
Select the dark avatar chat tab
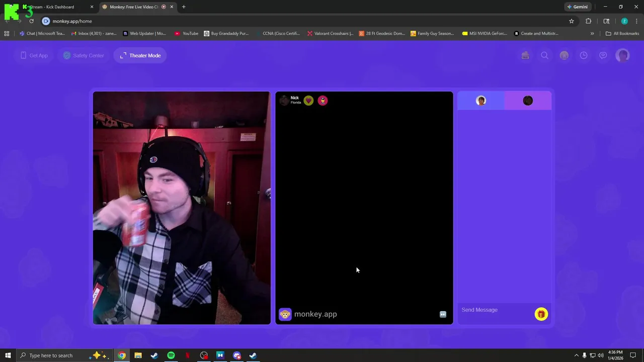(x=528, y=101)
